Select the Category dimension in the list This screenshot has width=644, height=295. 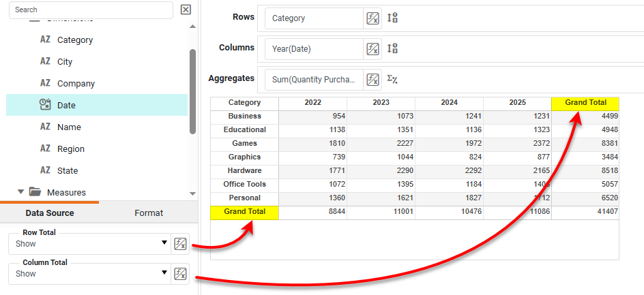pos(75,40)
